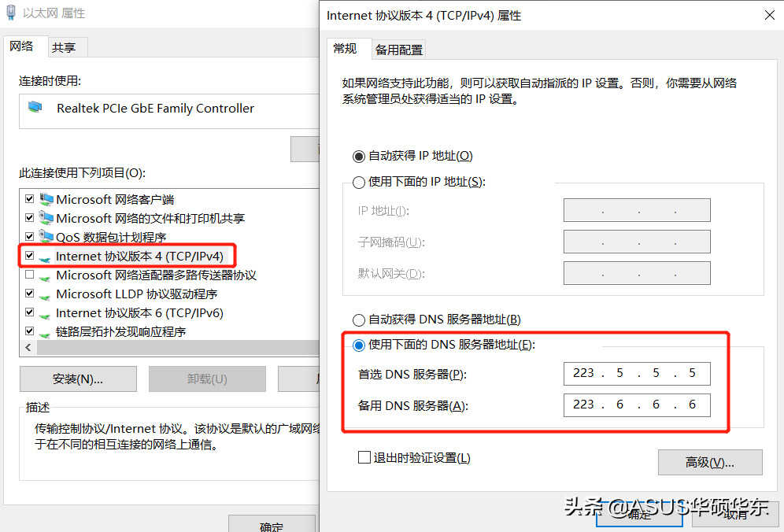Uncheck the Internet 协议版本 4 checkbox
Viewport: 784px width, 532px height.
click(x=29, y=256)
